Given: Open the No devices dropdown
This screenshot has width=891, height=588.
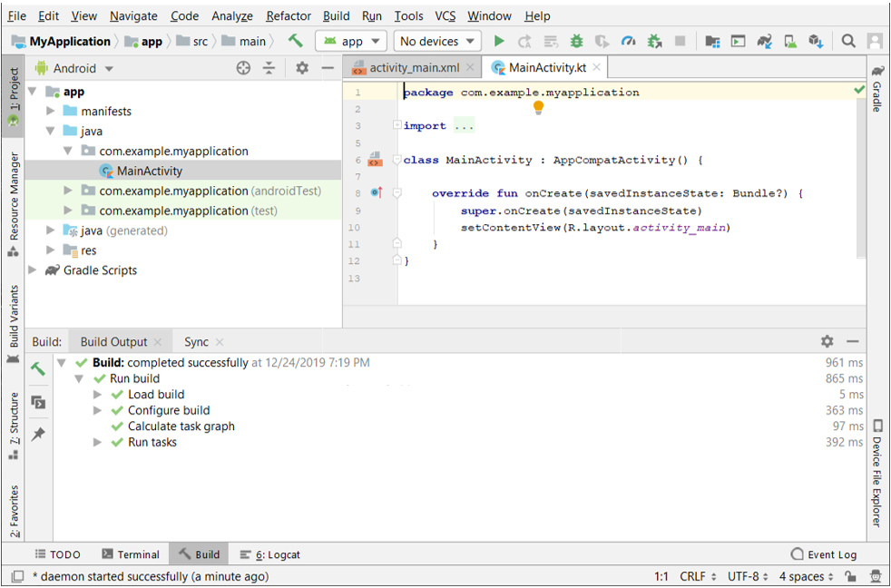Looking at the screenshot, I should [437, 41].
